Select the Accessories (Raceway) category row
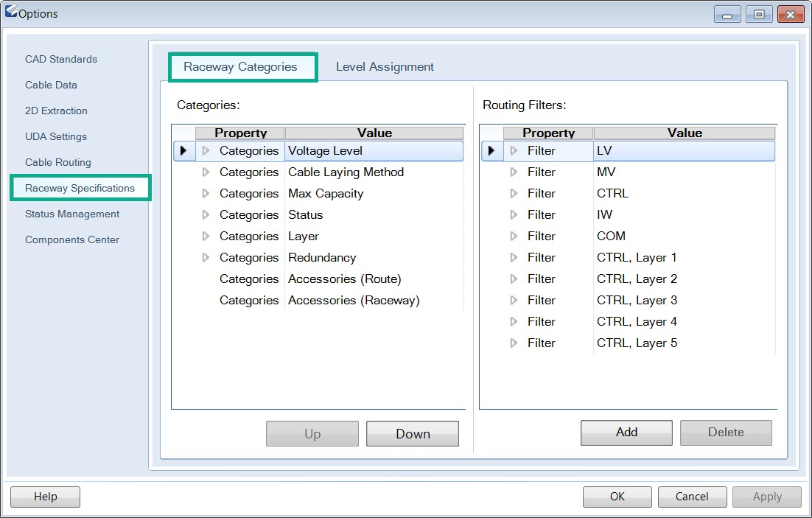Image resolution: width=812 pixels, height=518 pixels. [318, 300]
